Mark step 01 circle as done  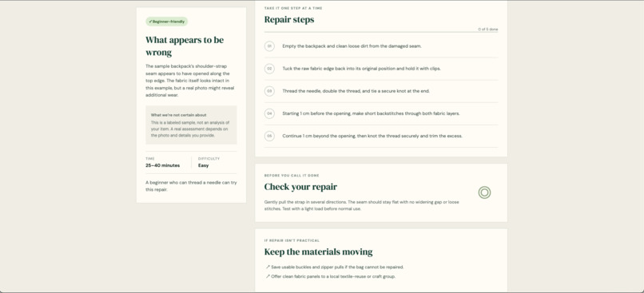coord(269,46)
